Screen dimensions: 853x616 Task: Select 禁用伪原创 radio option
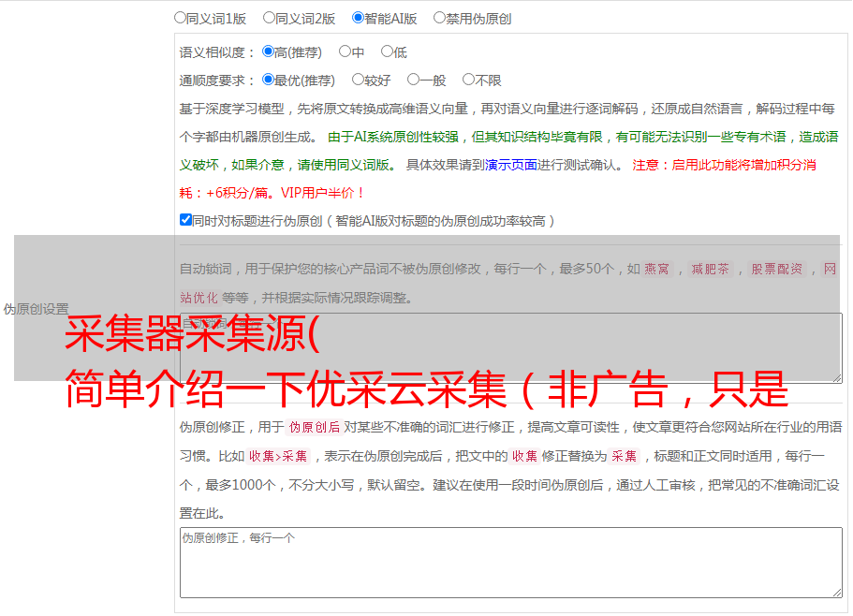pos(439,18)
